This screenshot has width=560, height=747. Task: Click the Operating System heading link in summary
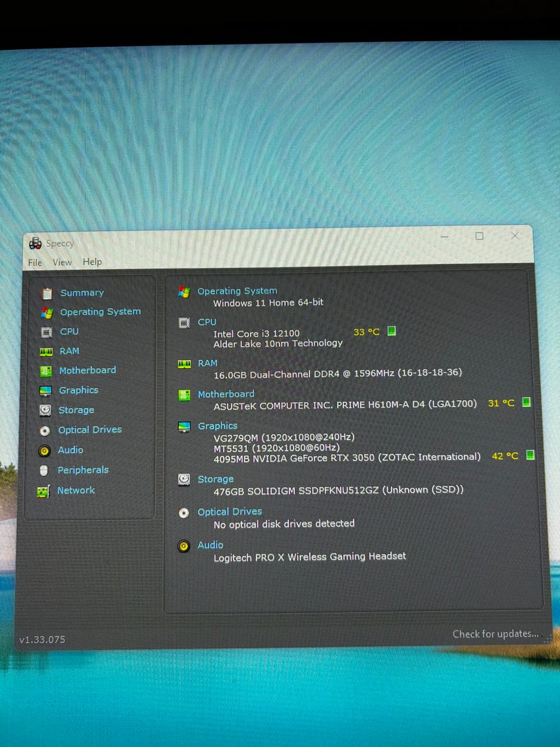[237, 291]
